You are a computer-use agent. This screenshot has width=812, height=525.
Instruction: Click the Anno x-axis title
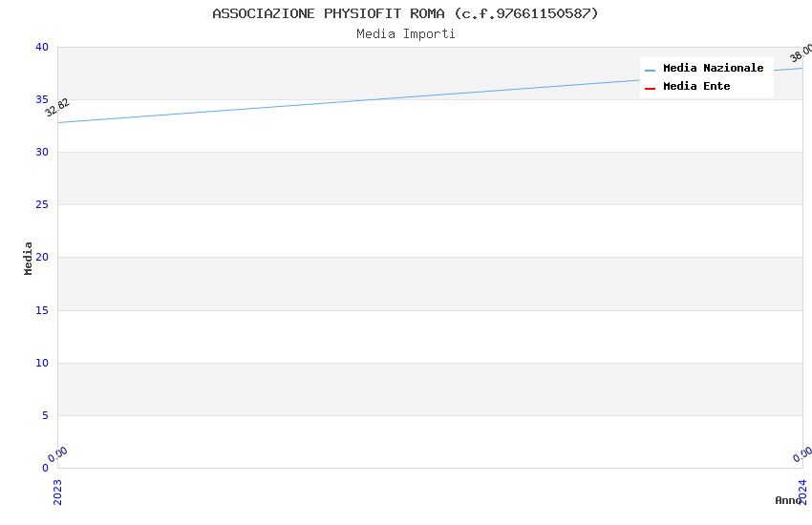[x=788, y=500]
